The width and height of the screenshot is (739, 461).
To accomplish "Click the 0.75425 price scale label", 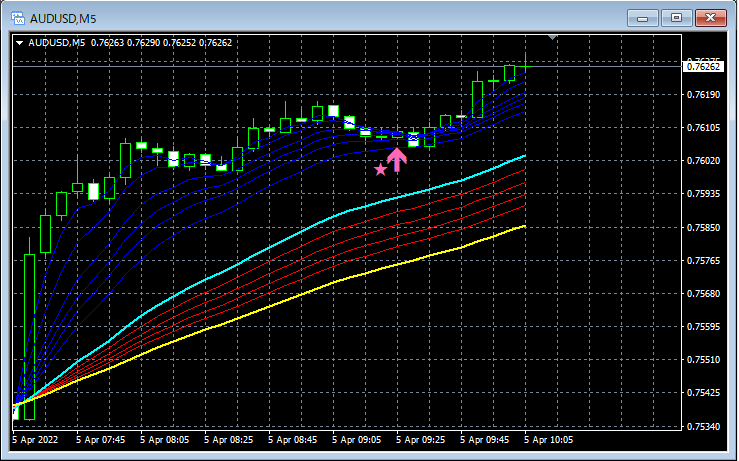I will pos(703,393).
